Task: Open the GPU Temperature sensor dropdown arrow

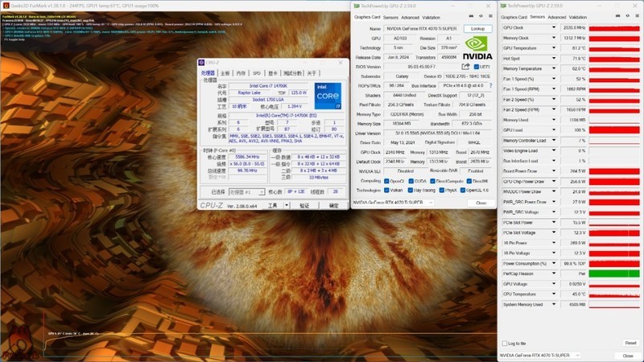Action: click(x=554, y=48)
